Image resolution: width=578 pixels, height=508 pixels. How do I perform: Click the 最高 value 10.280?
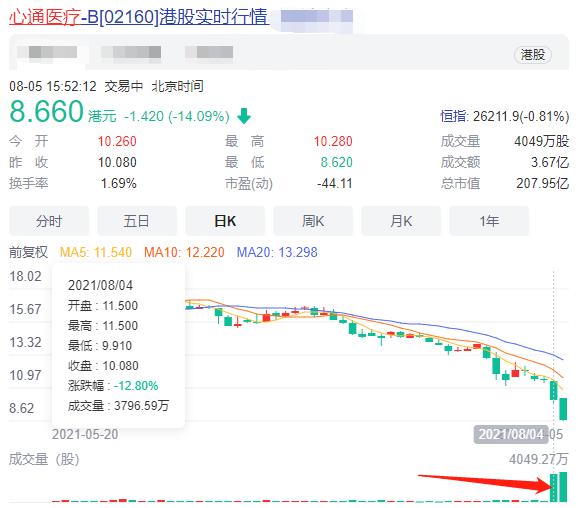tap(333, 141)
